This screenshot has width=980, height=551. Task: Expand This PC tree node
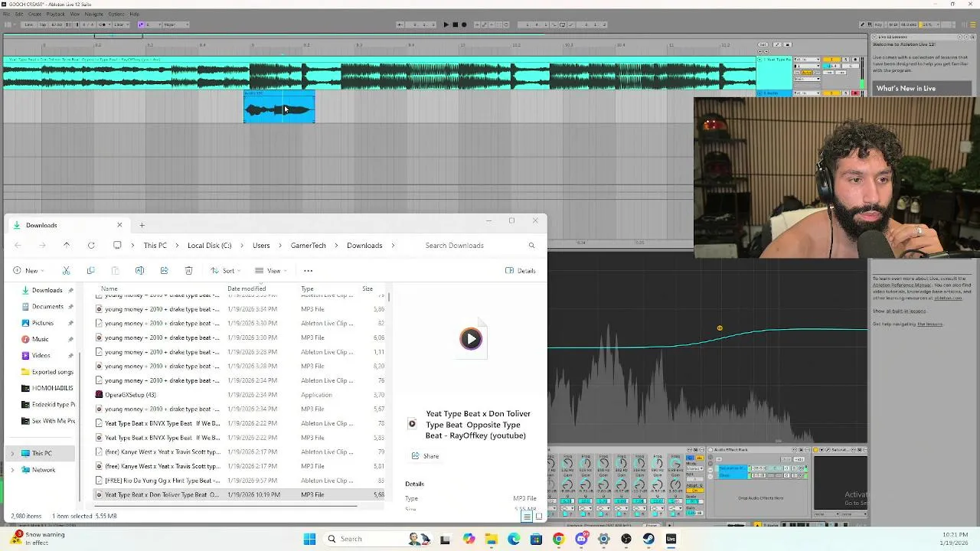(x=12, y=453)
